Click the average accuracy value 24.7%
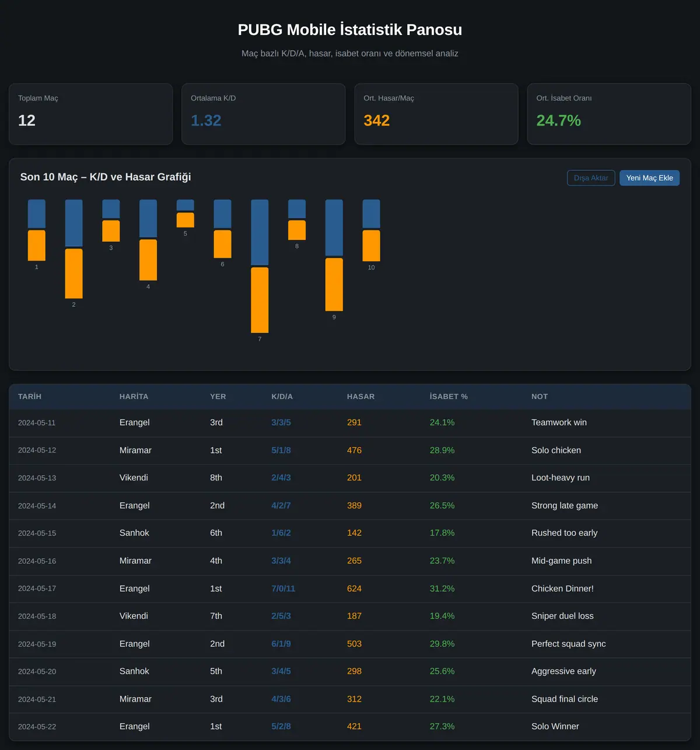Screen dimensions: 700x750 (559, 121)
